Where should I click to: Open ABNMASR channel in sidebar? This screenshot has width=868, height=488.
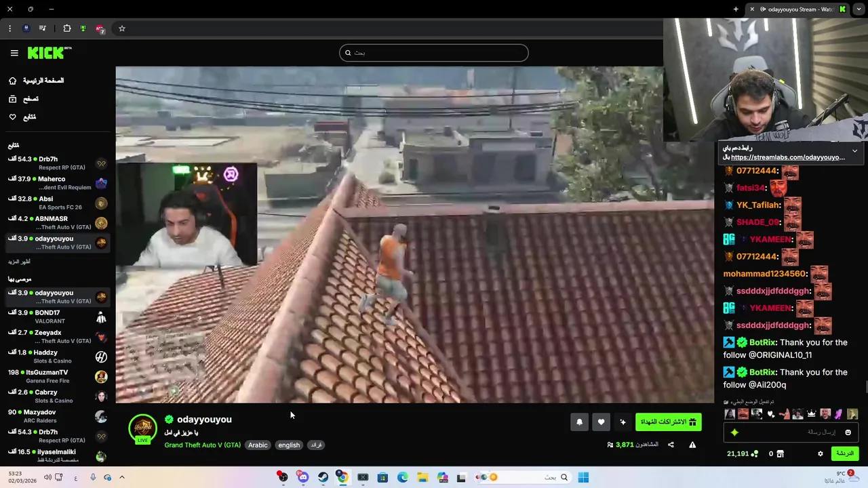[58, 223]
